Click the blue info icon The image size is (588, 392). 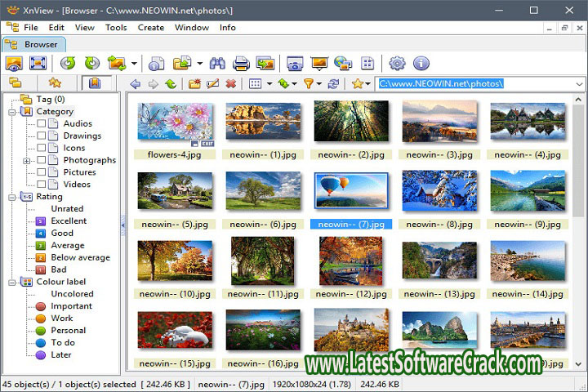[421, 63]
